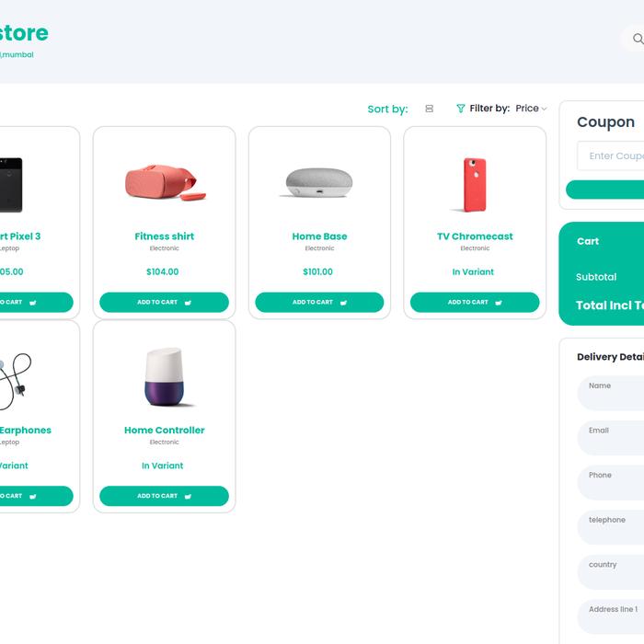Click the filter funnel icon
The height and width of the screenshot is (644, 644).
pyautogui.click(x=461, y=109)
